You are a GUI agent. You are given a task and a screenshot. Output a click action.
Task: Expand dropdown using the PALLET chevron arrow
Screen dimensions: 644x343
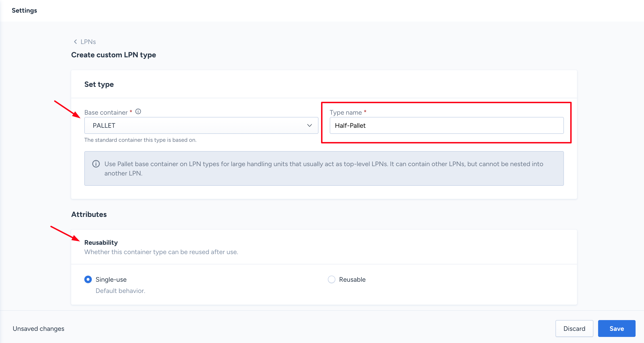[x=310, y=125]
